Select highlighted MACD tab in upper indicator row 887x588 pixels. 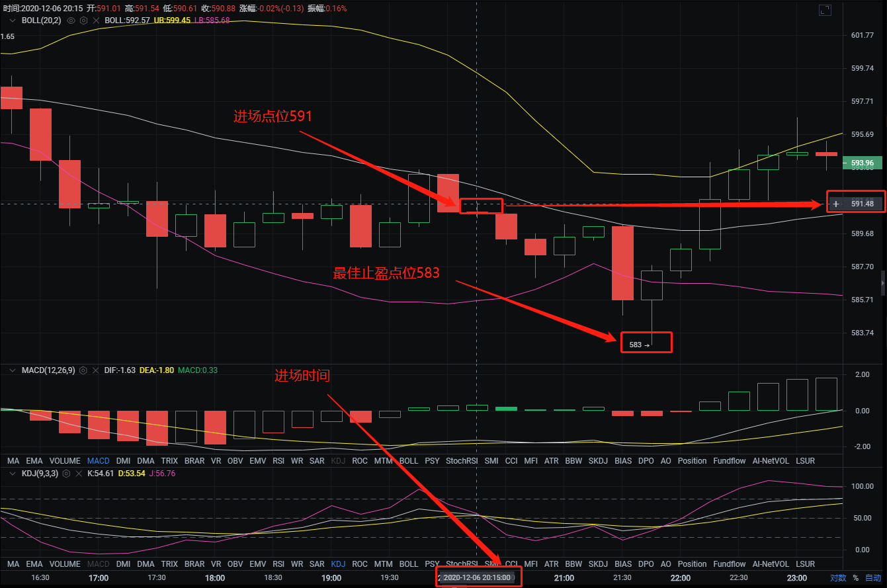[x=99, y=460]
